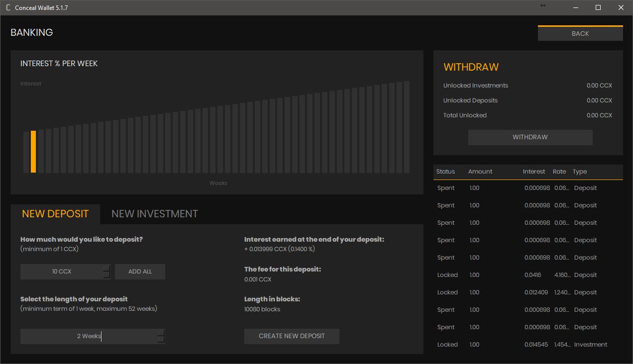Click the Conceal Wallet logo in title bar
This screenshot has width=633, height=364.
click(x=8, y=7)
